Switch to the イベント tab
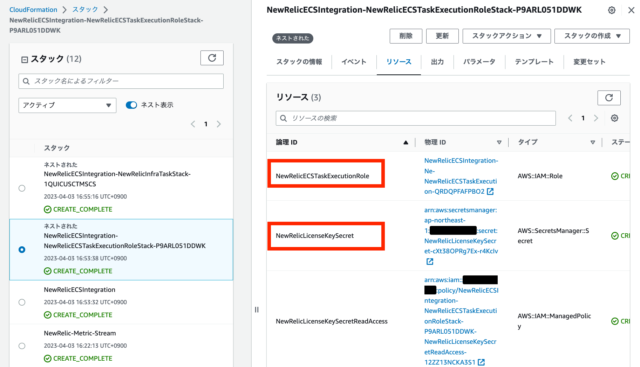This screenshot has height=367, width=640. 353,62
